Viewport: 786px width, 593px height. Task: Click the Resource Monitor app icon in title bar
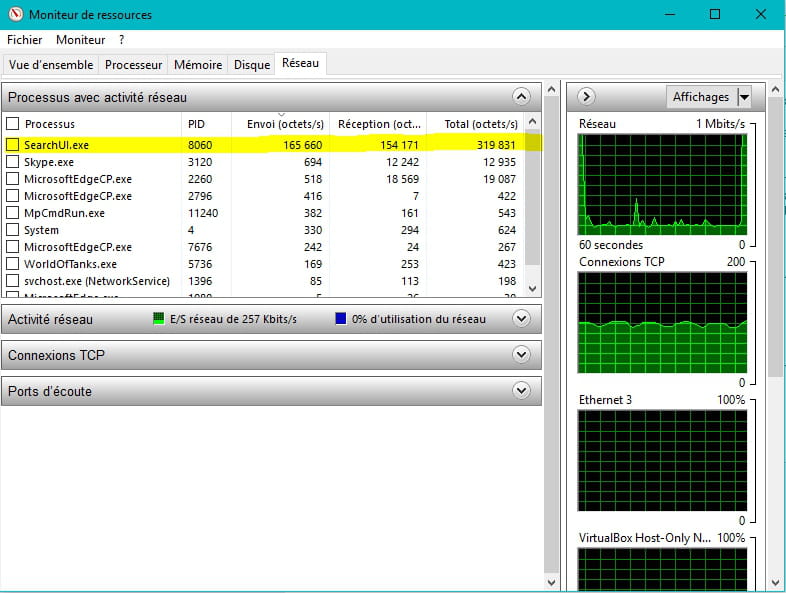14,15
